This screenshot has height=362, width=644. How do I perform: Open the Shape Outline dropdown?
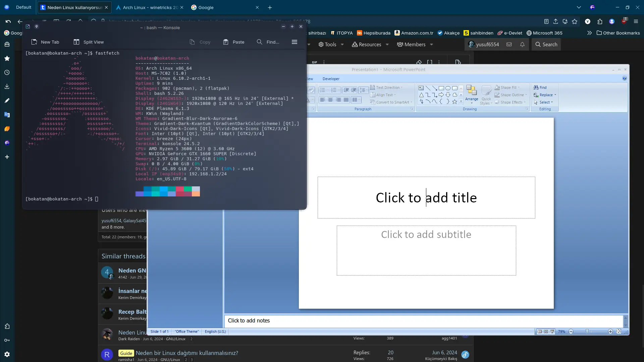511,95
